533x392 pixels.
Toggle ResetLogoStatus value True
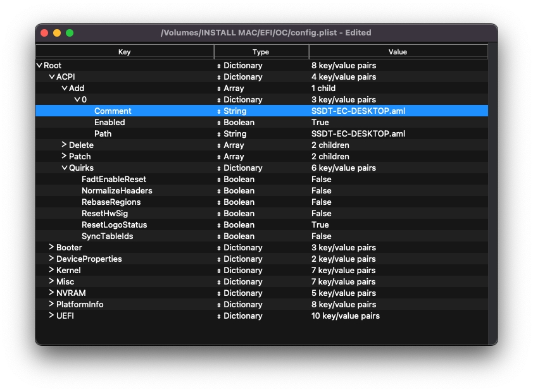320,225
